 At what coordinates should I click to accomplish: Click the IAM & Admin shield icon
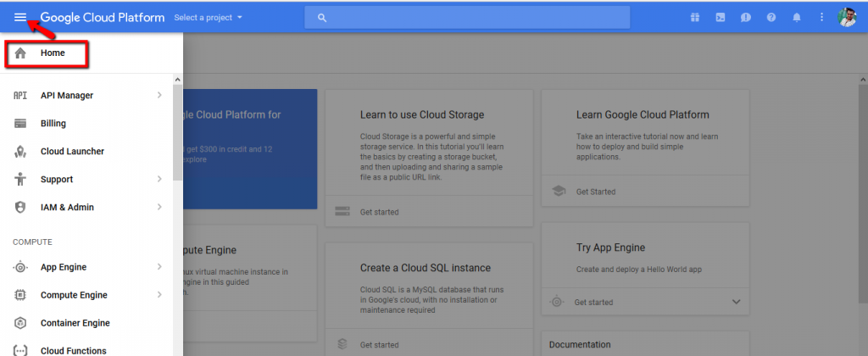[x=20, y=207]
